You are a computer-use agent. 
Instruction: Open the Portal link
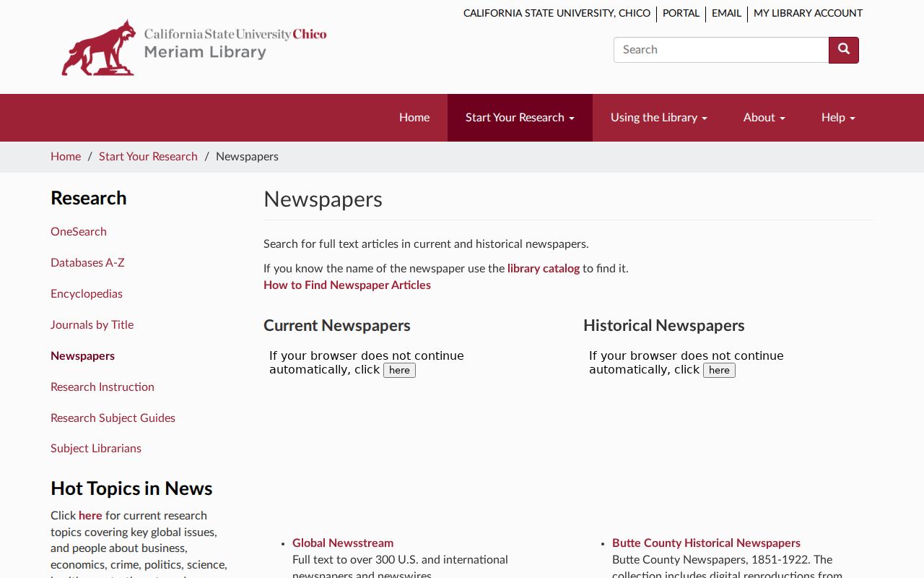(681, 13)
